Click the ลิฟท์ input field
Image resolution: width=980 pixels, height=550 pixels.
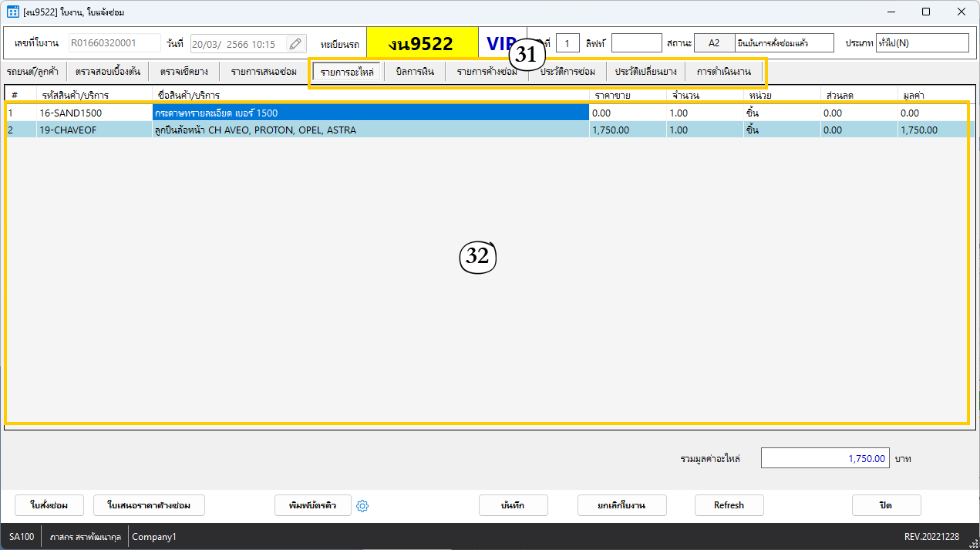(x=636, y=43)
